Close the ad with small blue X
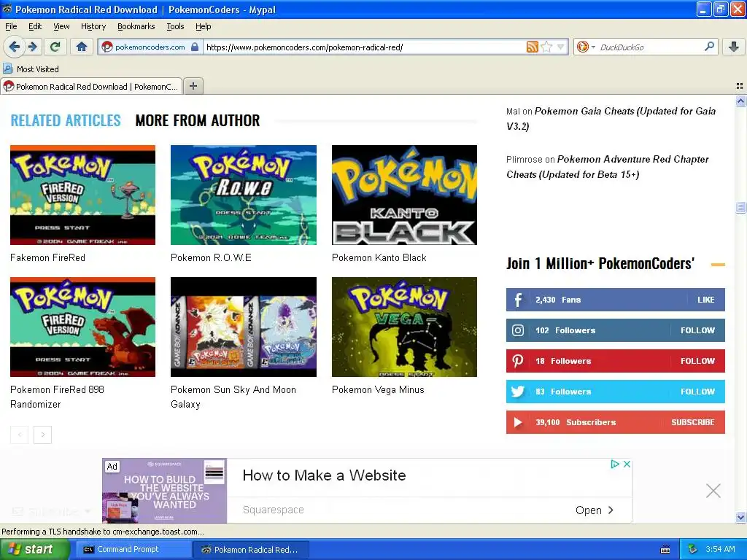 tap(627, 464)
